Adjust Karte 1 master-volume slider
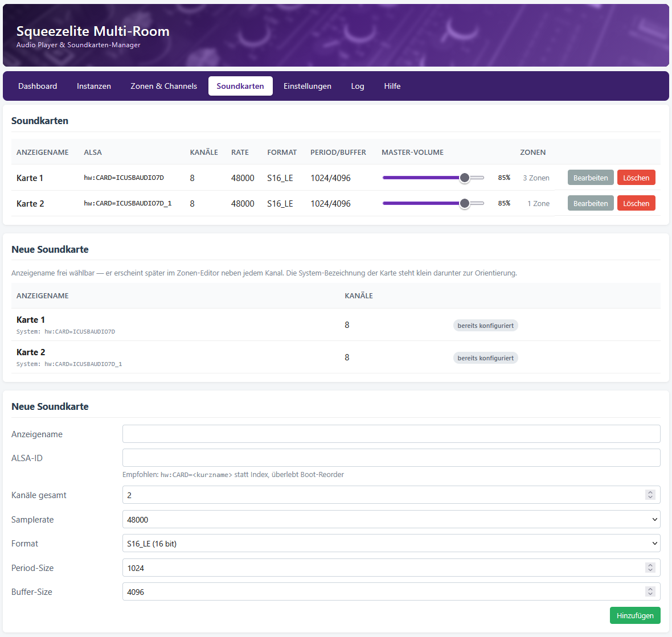This screenshot has height=637, width=672. 433,178
